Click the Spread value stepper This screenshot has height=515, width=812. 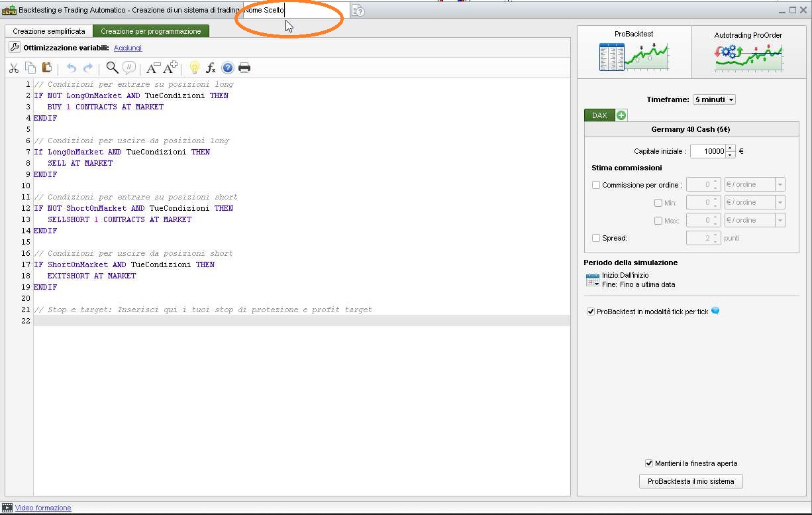pyautogui.click(x=716, y=238)
